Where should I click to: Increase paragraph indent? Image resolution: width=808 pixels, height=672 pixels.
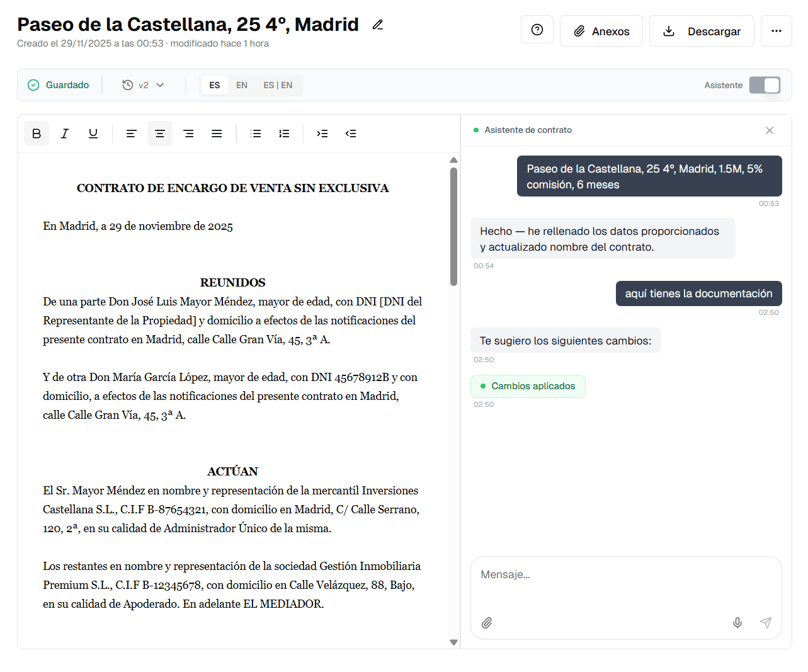(x=322, y=133)
